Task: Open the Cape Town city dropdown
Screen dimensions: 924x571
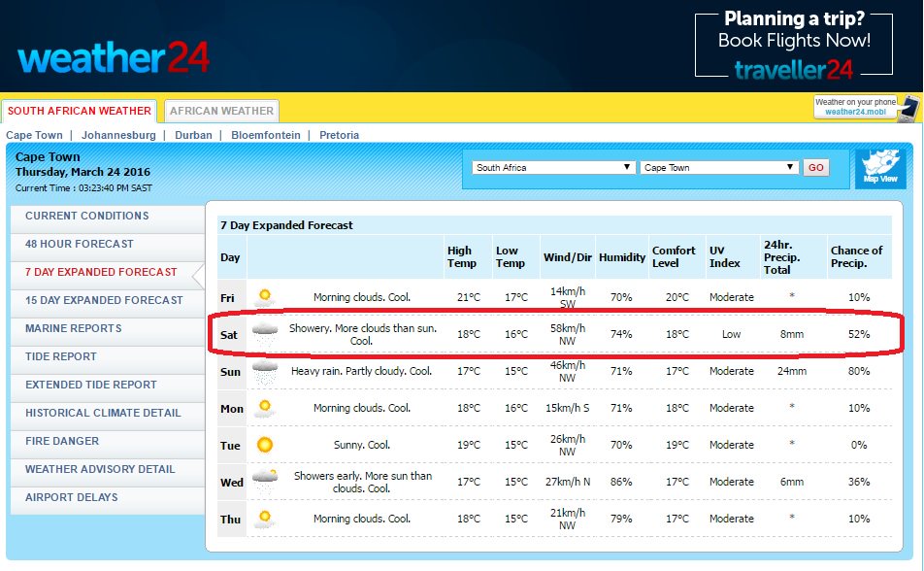Action: [x=719, y=168]
